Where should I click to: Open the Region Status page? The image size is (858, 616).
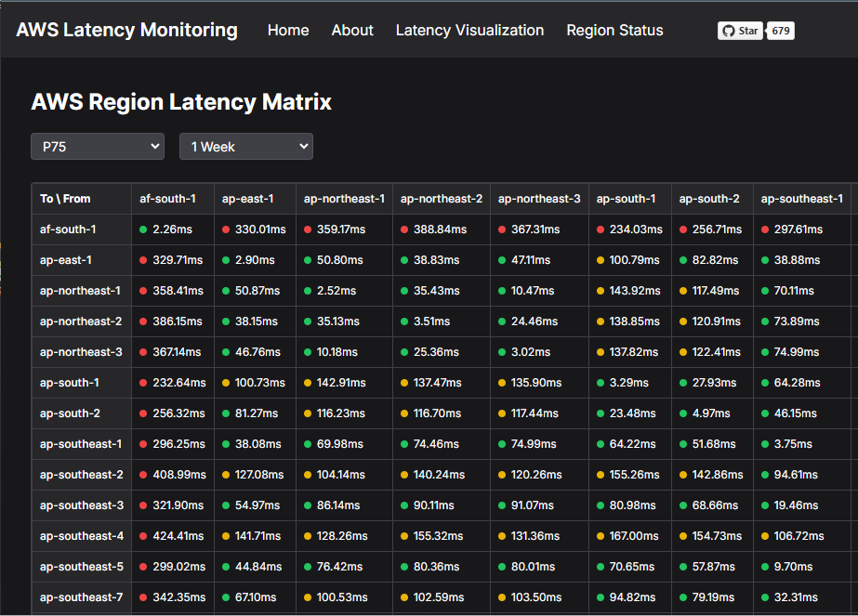pyautogui.click(x=614, y=30)
